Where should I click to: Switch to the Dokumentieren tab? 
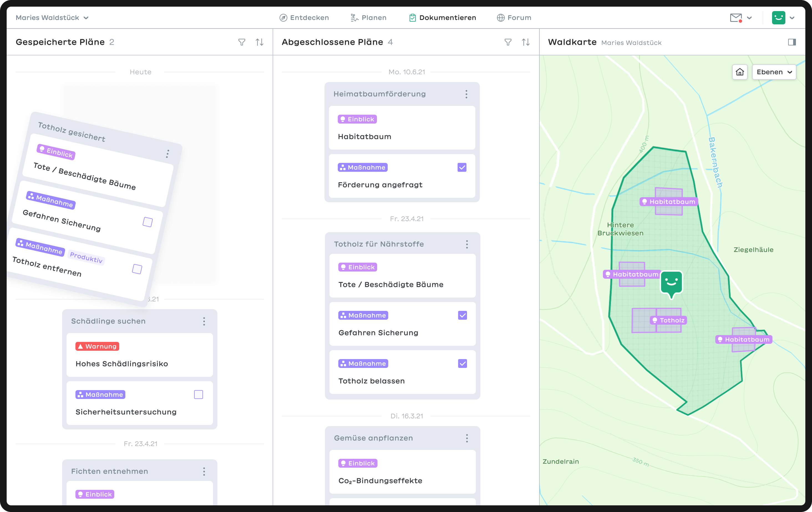pos(442,18)
